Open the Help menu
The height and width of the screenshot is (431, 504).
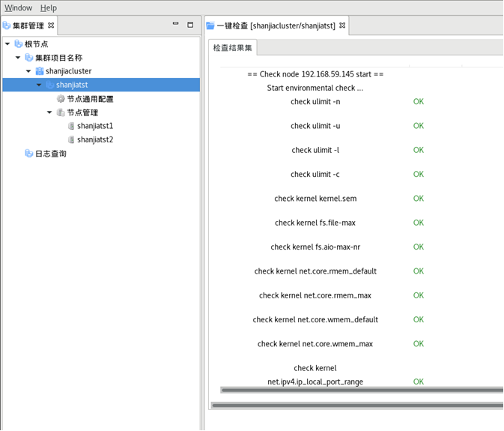tap(48, 7)
